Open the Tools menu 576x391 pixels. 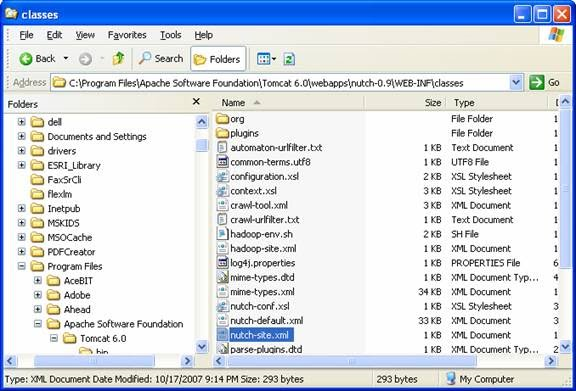click(170, 35)
